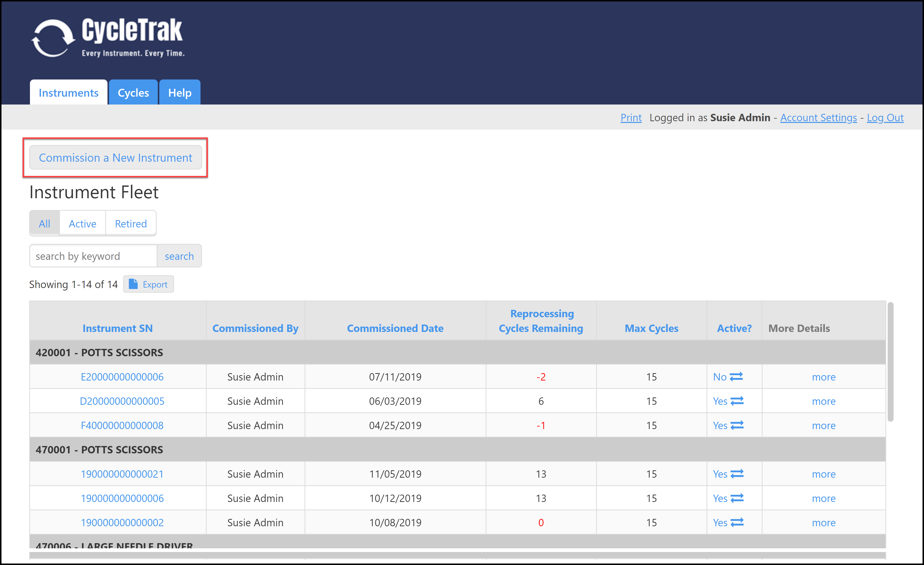The height and width of the screenshot is (565, 924).
Task: Toggle active swap icon for D20000000000005
Action: pyautogui.click(x=737, y=401)
